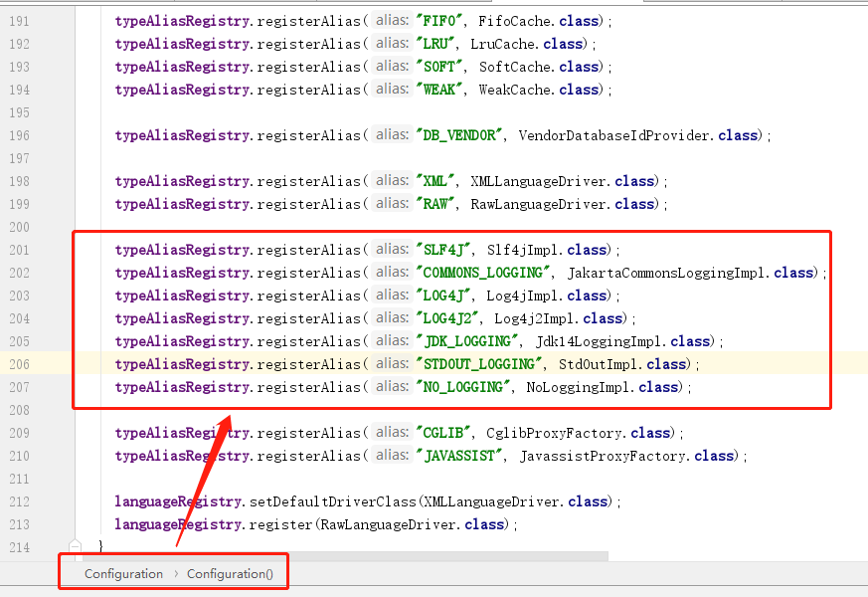Screen dimensions: 868x597
Task: Click the register method call on line 213
Action: tap(280, 525)
